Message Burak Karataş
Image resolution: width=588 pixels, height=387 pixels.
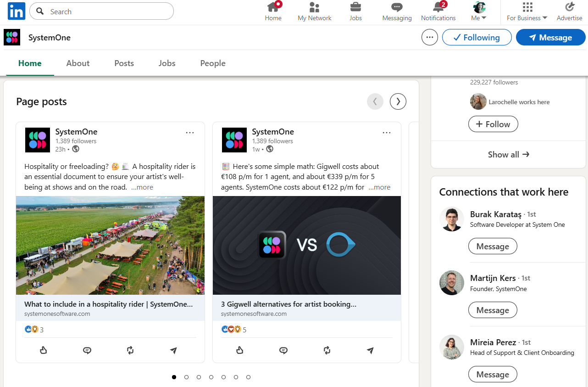493,247
